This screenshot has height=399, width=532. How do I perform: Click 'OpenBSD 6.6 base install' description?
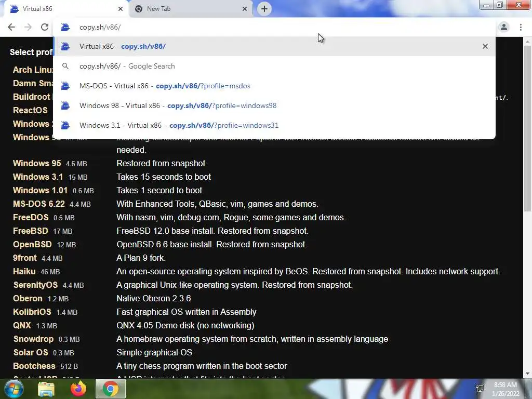212,245
